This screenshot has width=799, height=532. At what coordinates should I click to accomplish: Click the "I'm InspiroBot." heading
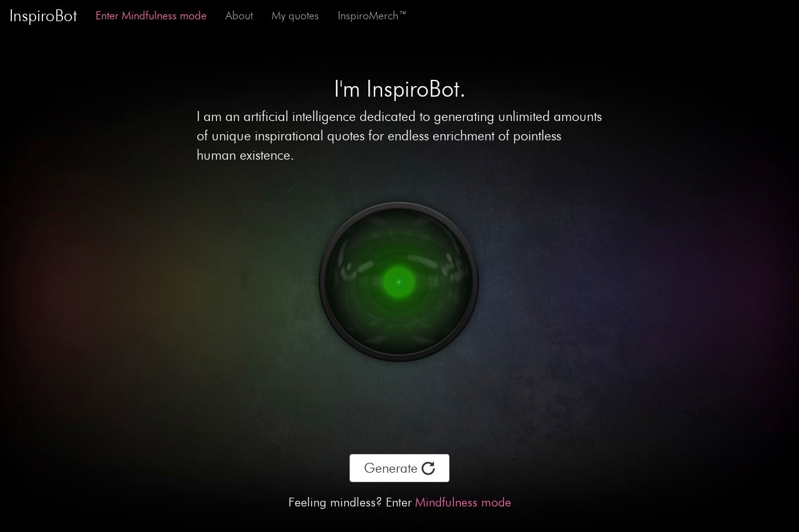[399, 89]
